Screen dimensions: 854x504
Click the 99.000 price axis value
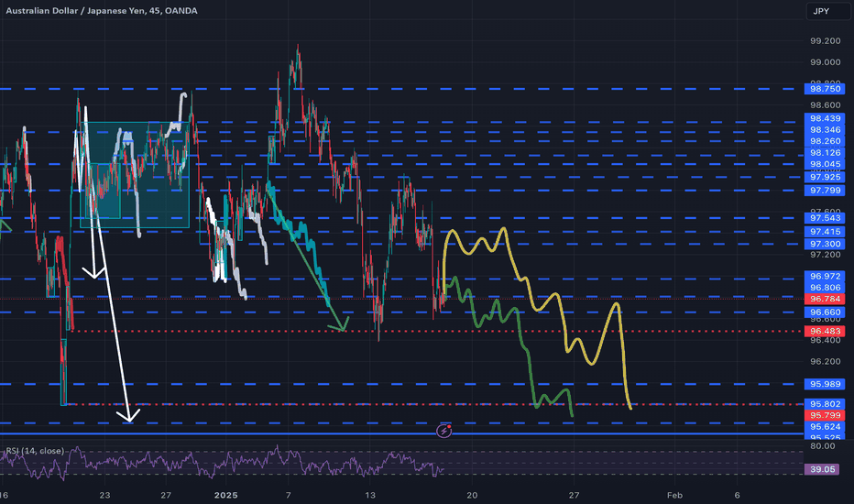[825, 62]
